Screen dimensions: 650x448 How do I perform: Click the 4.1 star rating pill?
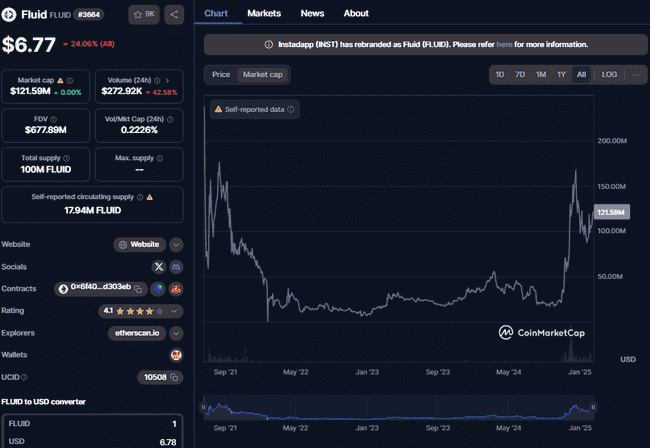click(x=141, y=311)
